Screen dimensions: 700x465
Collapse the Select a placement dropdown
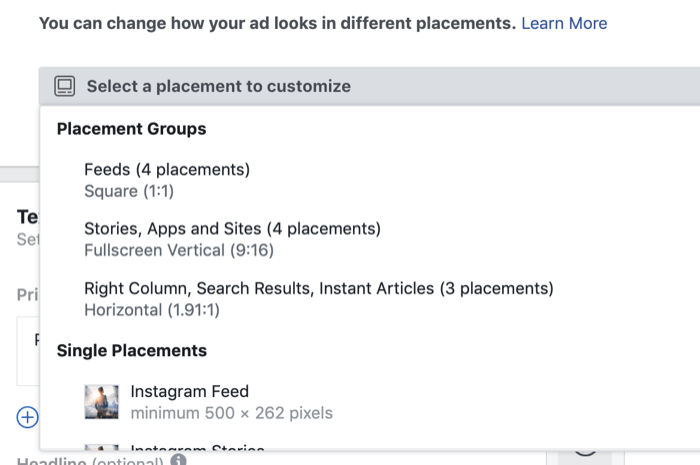pos(369,86)
